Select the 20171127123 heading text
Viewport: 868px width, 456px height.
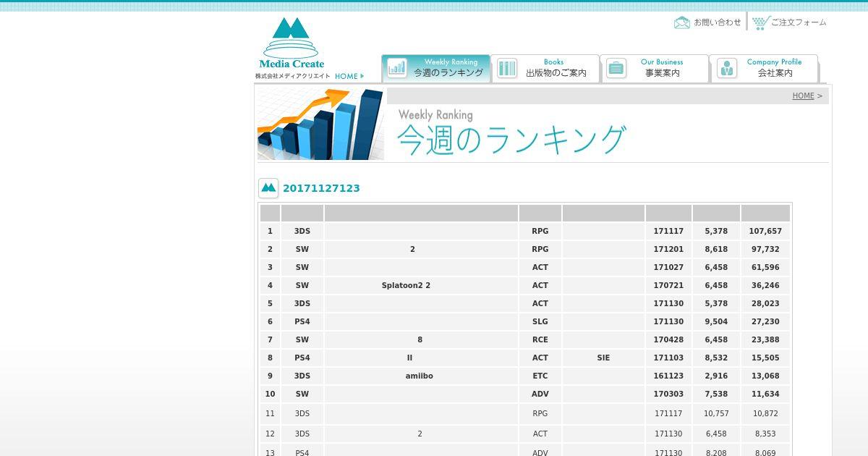coord(321,188)
